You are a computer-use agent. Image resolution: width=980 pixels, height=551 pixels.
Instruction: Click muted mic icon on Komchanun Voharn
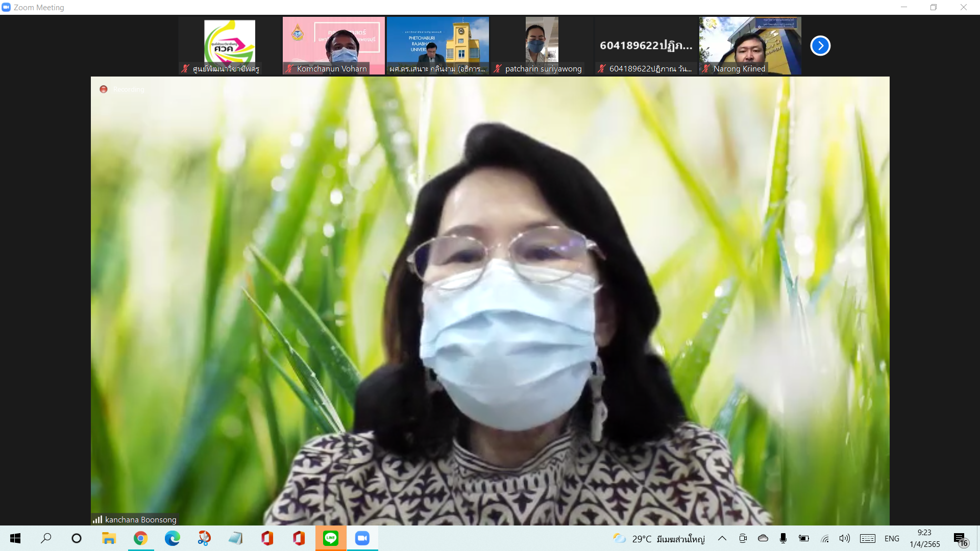point(289,68)
